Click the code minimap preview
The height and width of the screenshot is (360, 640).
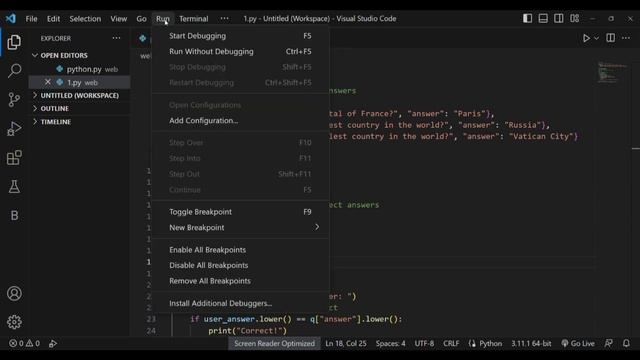coord(612,72)
